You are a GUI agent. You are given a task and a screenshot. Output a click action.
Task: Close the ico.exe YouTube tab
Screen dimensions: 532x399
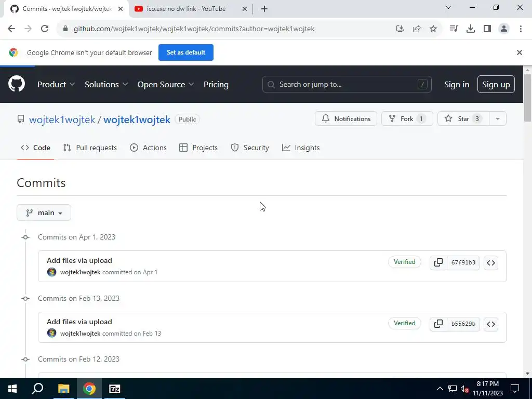pos(245,9)
